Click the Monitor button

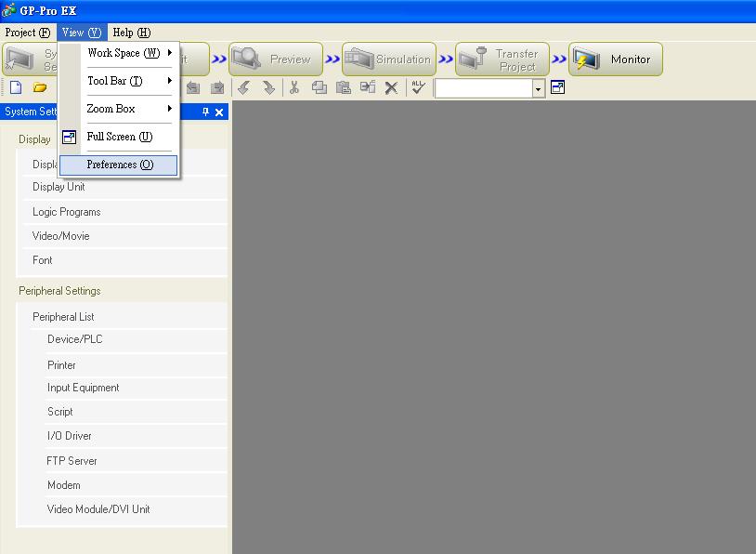pyautogui.click(x=617, y=59)
